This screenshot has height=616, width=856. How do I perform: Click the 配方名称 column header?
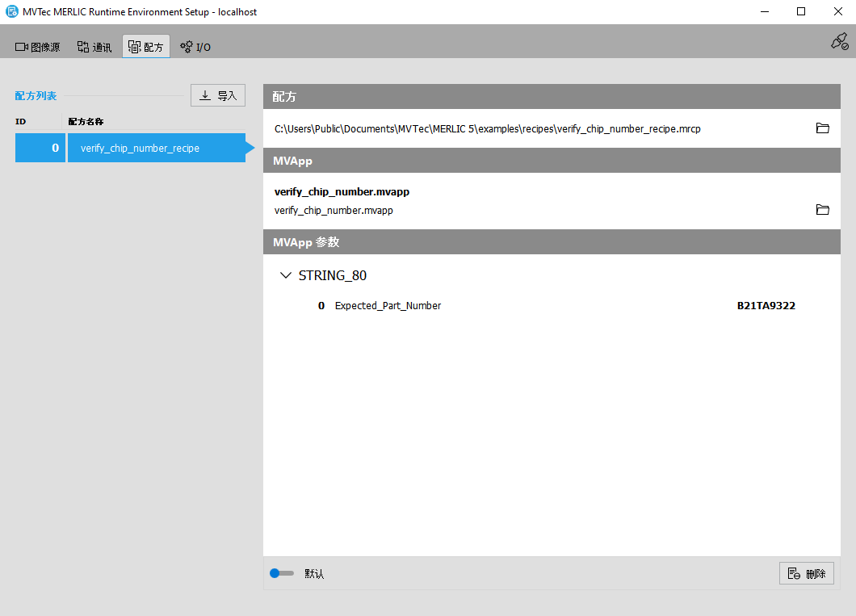[86, 121]
